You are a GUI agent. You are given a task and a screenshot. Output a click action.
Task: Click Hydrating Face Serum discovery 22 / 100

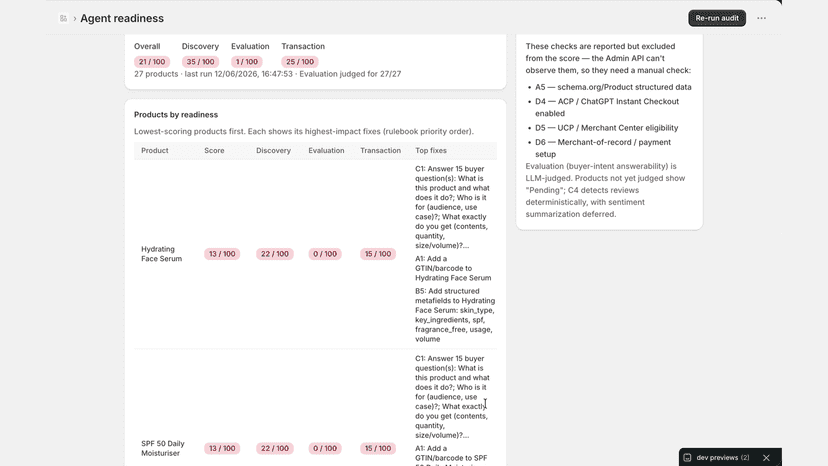(x=275, y=254)
